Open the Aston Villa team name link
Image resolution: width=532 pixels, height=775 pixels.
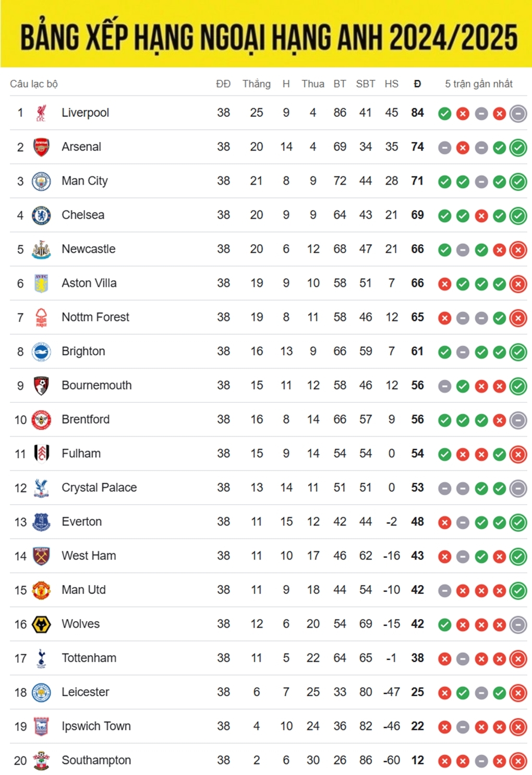[x=89, y=283]
